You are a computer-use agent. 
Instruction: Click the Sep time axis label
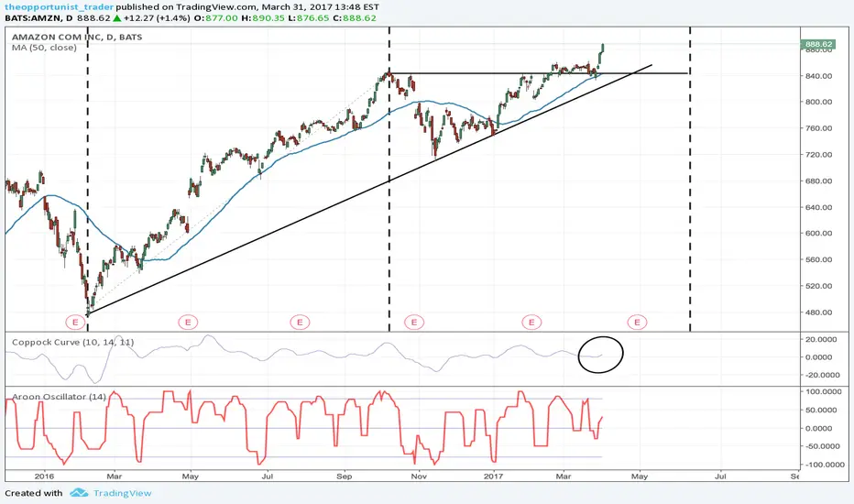tap(344, 477)
